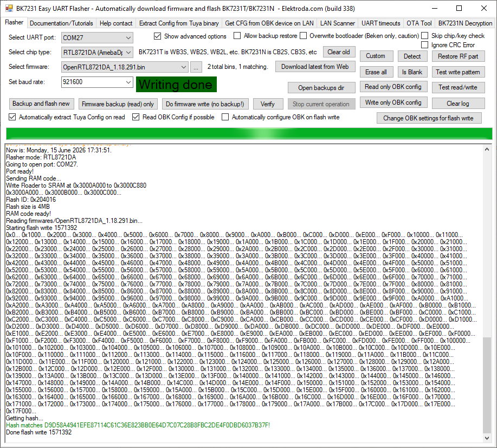
Task: Click 'Flasher mode: RTL8721DA' log line
Action: coord(41,157)
